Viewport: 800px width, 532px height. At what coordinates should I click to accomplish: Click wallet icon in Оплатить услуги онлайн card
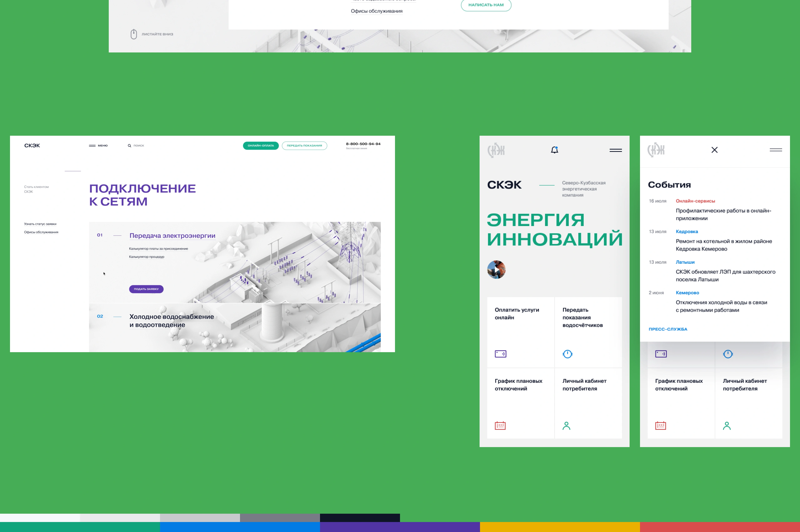(x=500, y=354)
